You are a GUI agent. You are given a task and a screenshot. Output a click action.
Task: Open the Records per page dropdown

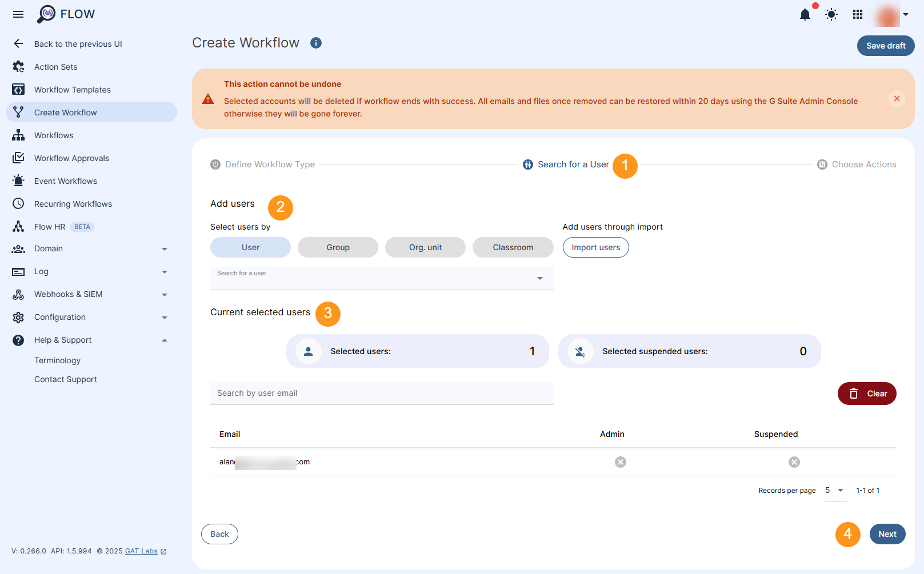coord(835,490)
